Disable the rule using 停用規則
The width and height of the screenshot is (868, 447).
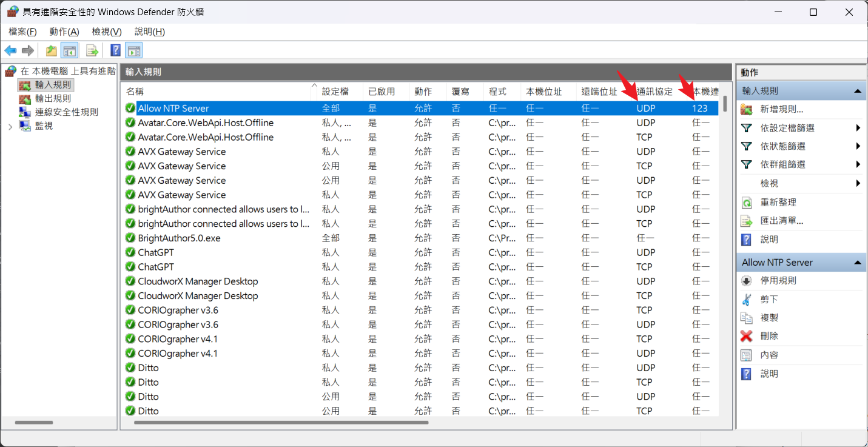click(778, 281)
